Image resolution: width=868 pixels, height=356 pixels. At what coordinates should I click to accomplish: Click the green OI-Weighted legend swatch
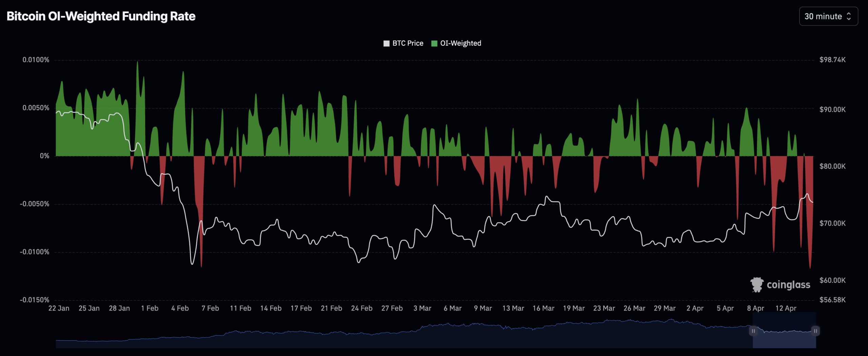pyautogui.click(x=435, y=43)
